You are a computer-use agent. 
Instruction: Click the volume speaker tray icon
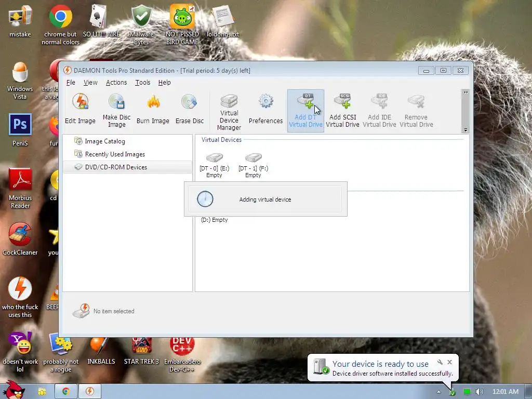(x=479, y=392)
